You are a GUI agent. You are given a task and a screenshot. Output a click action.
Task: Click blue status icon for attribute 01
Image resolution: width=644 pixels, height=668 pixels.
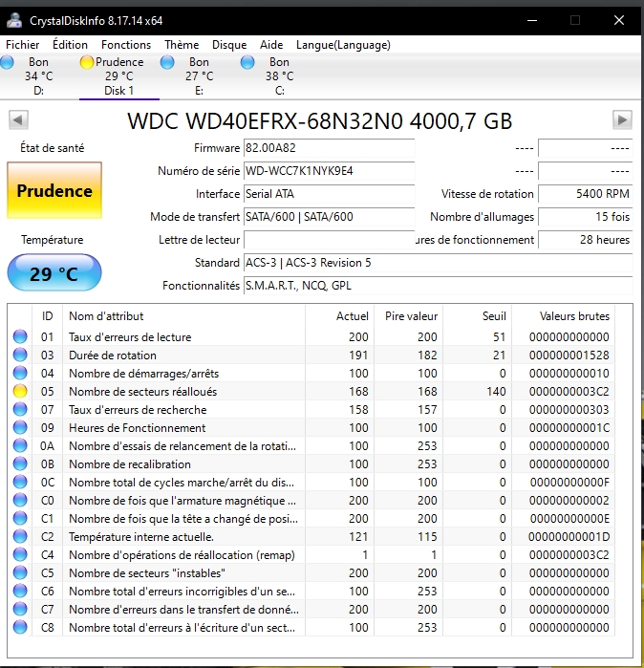[20, 337]
